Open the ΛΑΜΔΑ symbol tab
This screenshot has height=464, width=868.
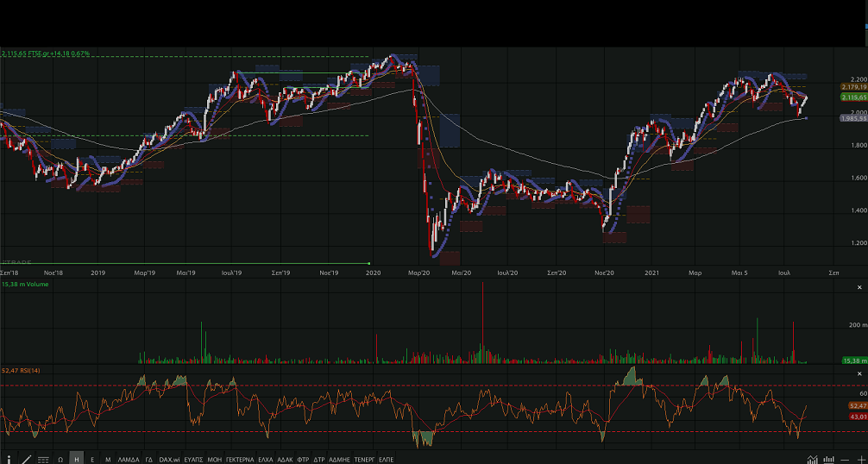click(129, 459)
